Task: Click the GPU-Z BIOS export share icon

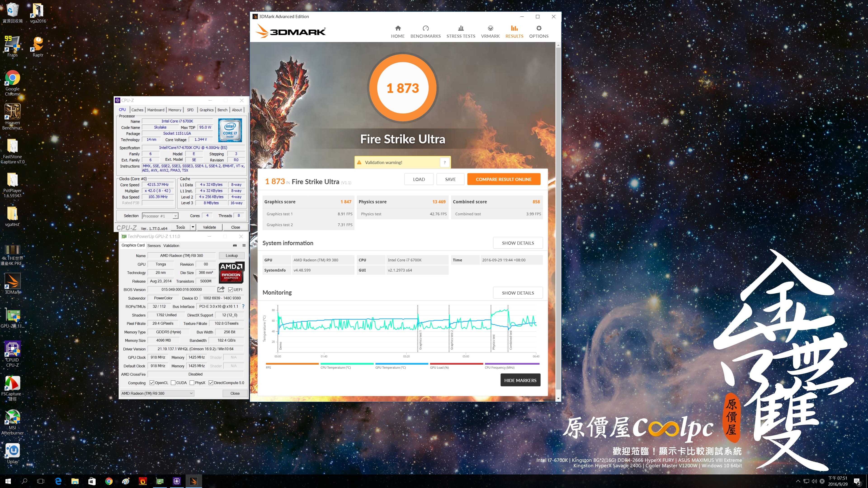Action: (x=221, y=289)
